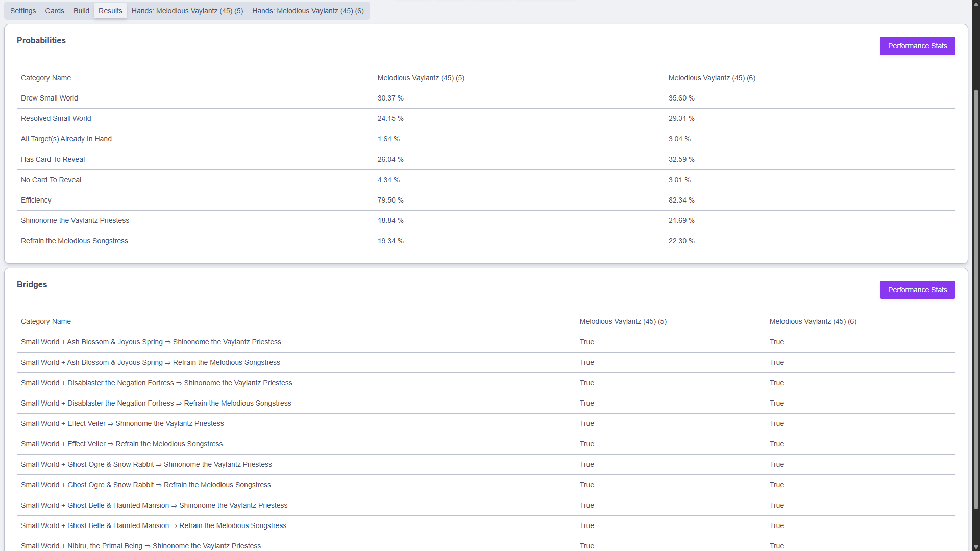
Task: Click Shinonome the Vaylantz Priestess probability row
Action: point(486,220)
